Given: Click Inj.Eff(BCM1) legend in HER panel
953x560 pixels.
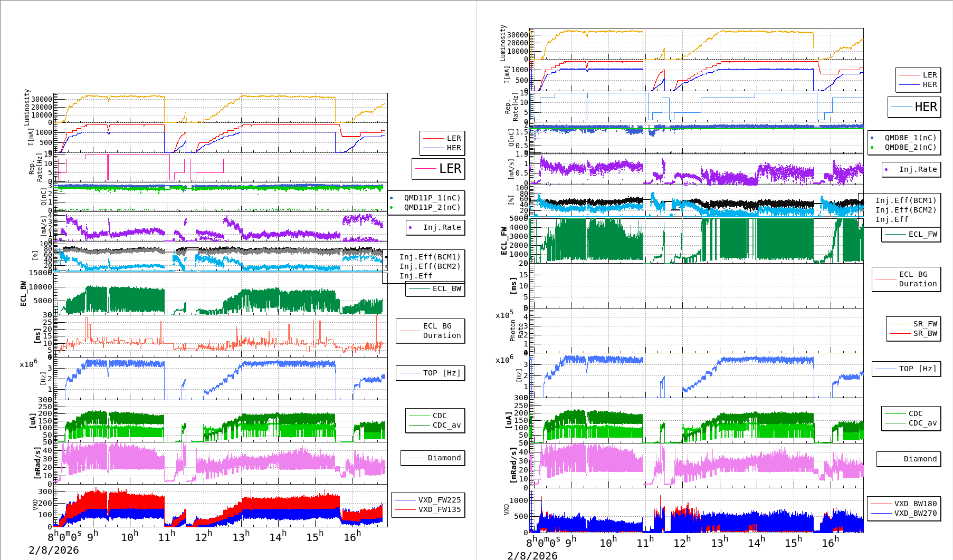Looking at the screenshot, I should (x=906, y=200).
